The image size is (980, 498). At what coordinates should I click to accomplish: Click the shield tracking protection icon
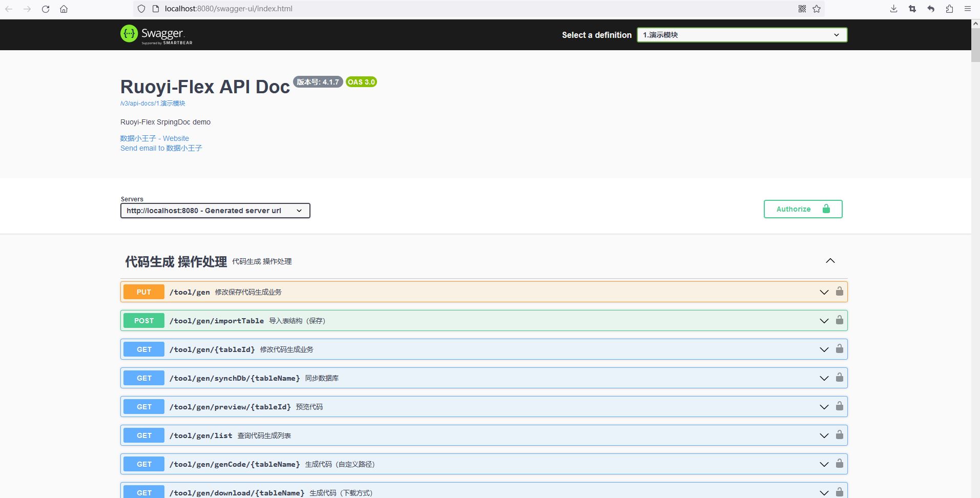pos(141,9)
